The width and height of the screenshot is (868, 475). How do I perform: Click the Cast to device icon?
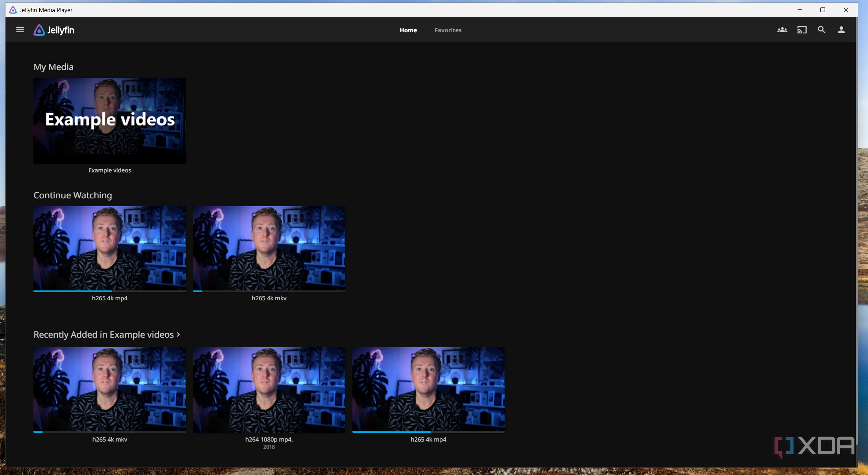coord(802,30)
